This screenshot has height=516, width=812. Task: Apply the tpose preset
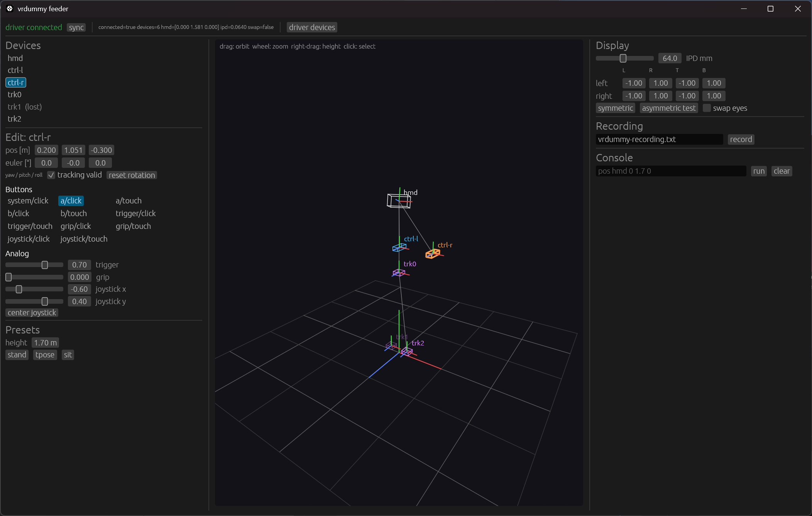pos(45,355)
